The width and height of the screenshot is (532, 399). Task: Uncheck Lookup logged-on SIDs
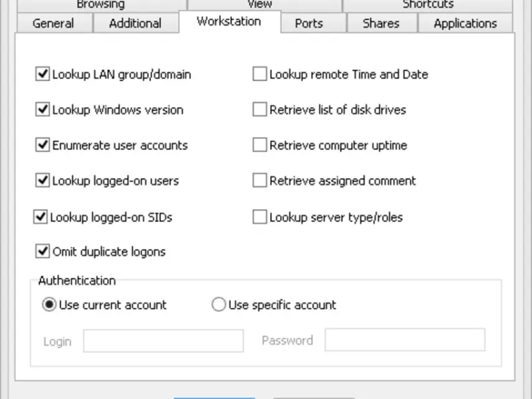41,217
